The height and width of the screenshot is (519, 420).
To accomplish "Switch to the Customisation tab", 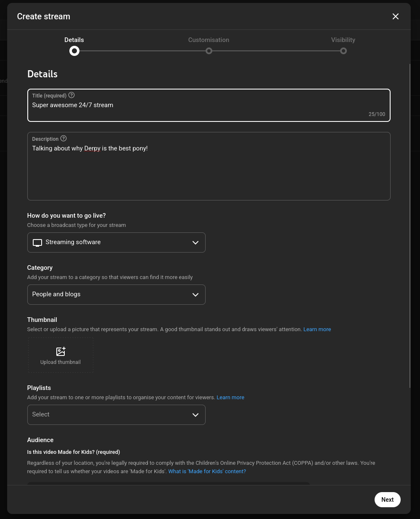I will (209, 40).
